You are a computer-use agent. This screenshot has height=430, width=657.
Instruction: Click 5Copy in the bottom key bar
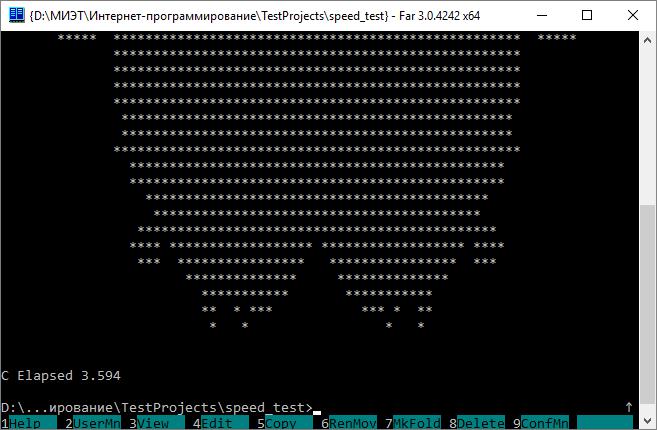(285, 423)
